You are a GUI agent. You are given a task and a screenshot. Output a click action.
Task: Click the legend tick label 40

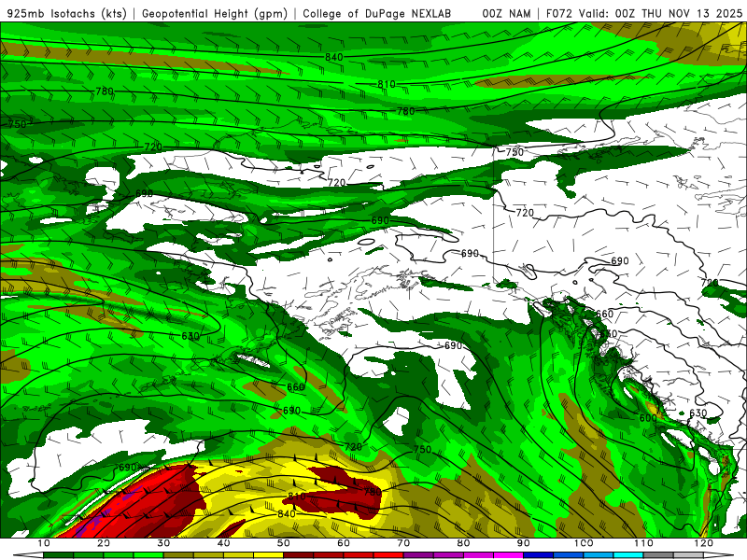[223, 543]
